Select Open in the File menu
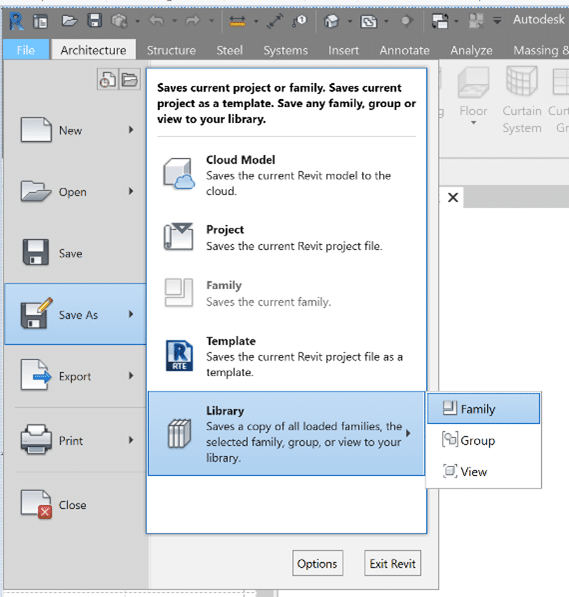Viewport: 569px width, 597px height. point(75,191)
